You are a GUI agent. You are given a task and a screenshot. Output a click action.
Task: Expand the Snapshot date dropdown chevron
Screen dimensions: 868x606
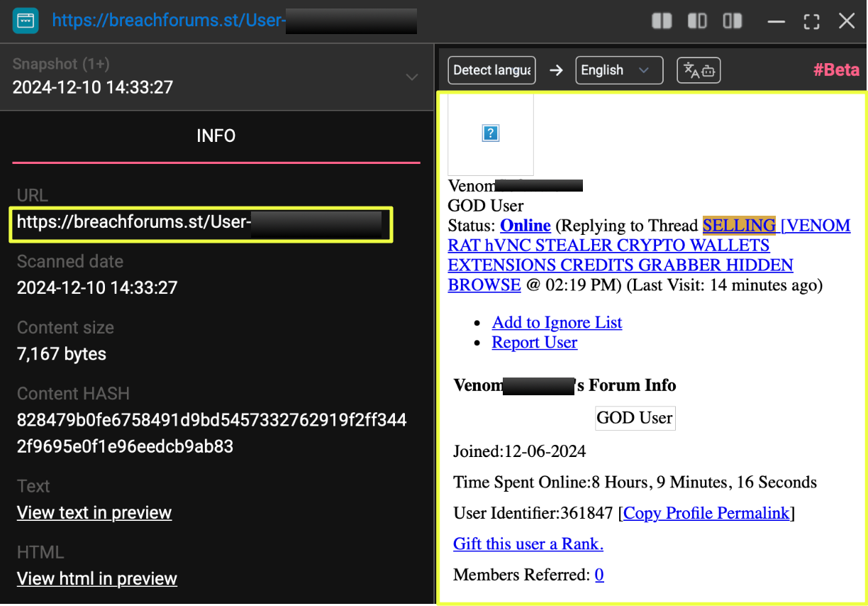[412, 77]
